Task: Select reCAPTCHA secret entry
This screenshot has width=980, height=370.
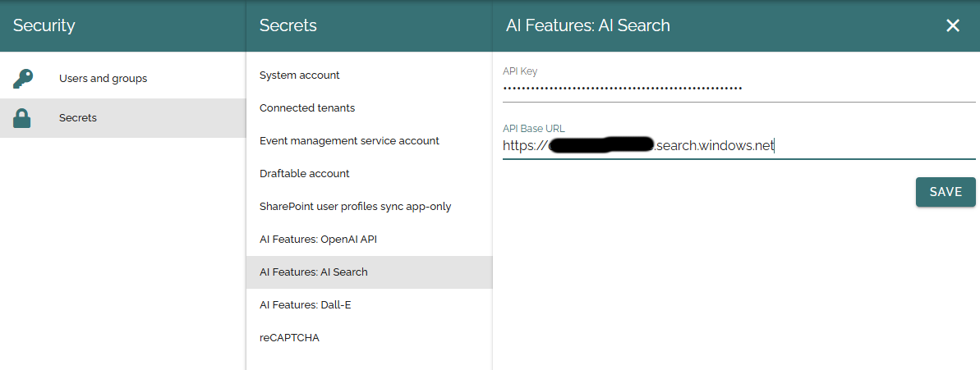Action: 370,338
